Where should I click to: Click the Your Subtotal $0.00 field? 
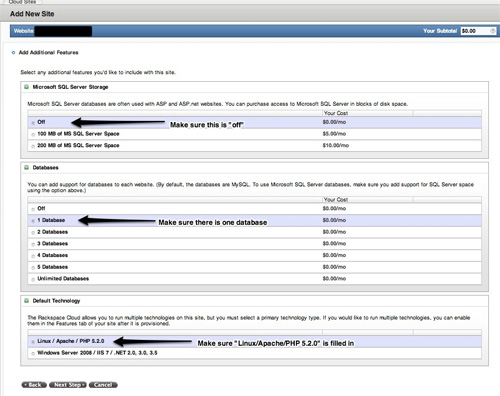(x=479, y=31)
